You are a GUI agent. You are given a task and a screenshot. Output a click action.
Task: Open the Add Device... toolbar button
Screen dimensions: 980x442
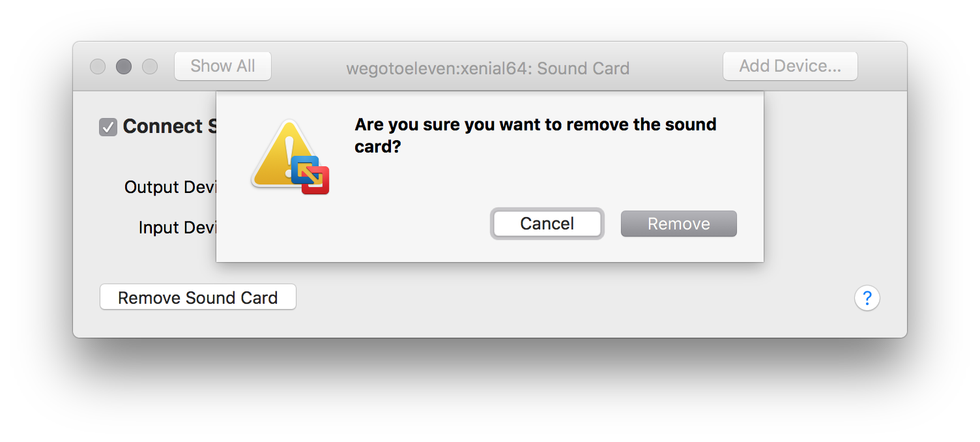pyautogui.click(x=790, y=66)
